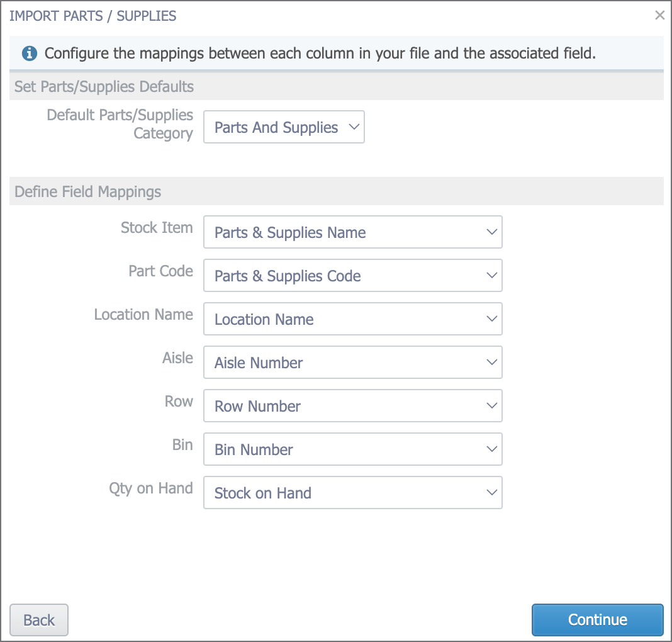The width and height of the screenshot is (672, 642).
Task: Expand the Location Name mapping dropdown
Action: 353,319
